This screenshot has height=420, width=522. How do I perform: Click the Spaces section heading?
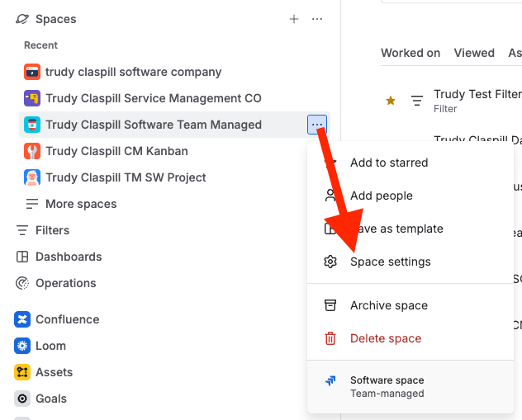[56, 19]
